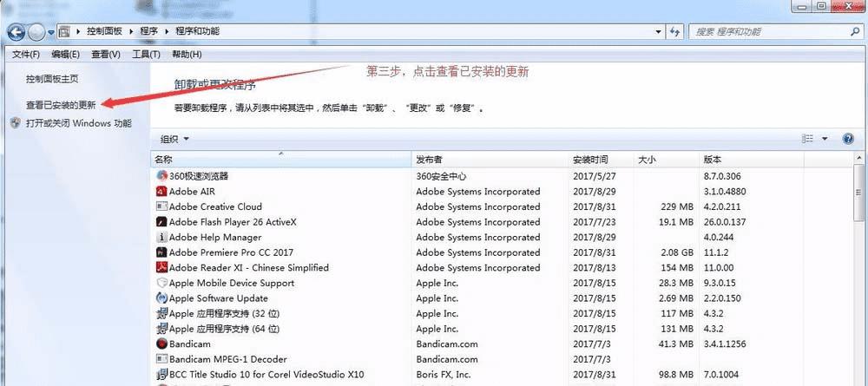Screen dimensions: 868x386
Task: Sort by 版本 column header
Action: [751, 160]
